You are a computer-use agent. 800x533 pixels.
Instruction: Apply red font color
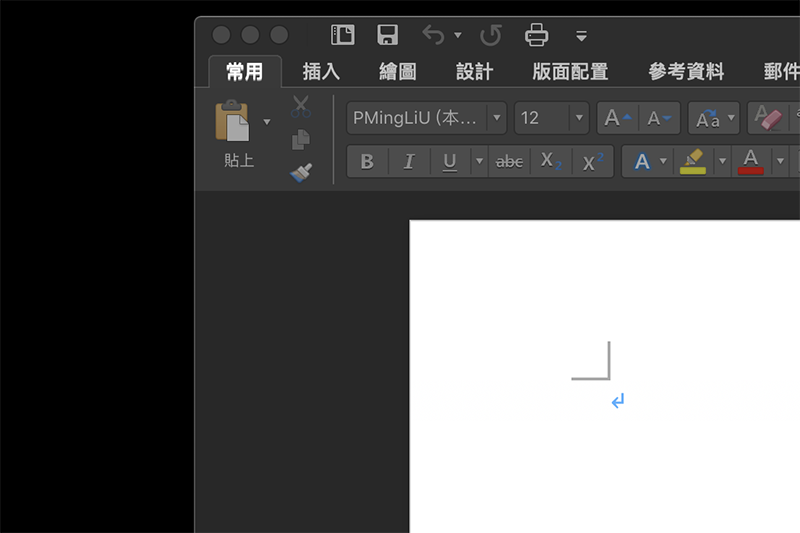(751, 162)
